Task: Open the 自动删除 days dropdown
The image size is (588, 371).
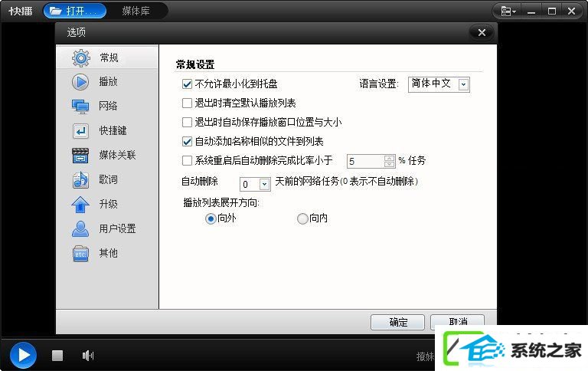Action: (x=264, y=184)
